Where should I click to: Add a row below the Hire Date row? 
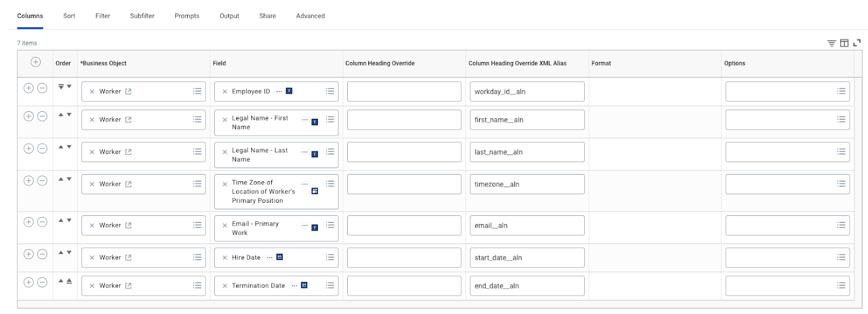(x=29, y=254)
